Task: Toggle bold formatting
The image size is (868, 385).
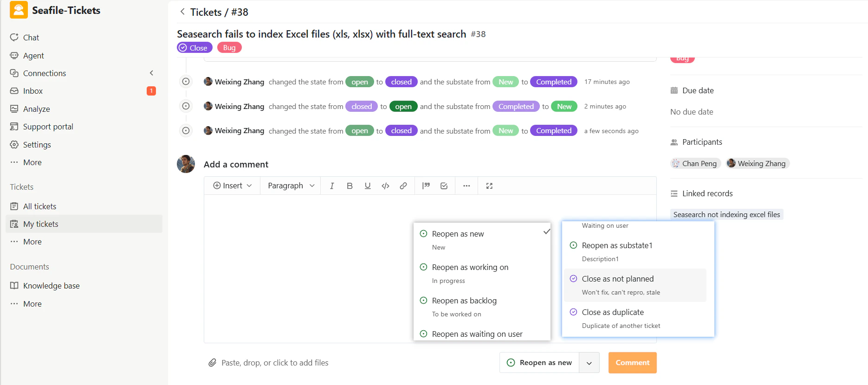Action: pyautogui.click(x=350, y=186)
